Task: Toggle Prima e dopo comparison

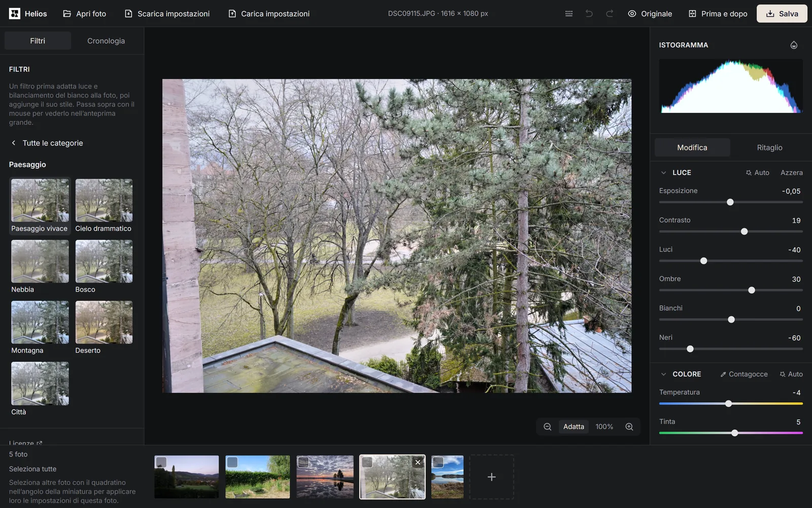Action: tap(718, 14)
